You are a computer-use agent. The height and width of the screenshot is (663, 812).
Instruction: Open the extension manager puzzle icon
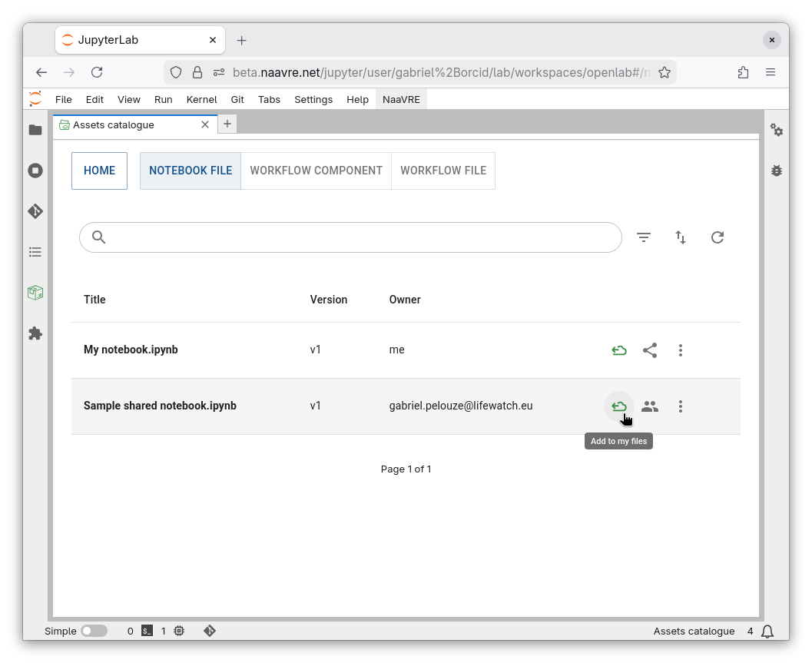coord(35,333)
